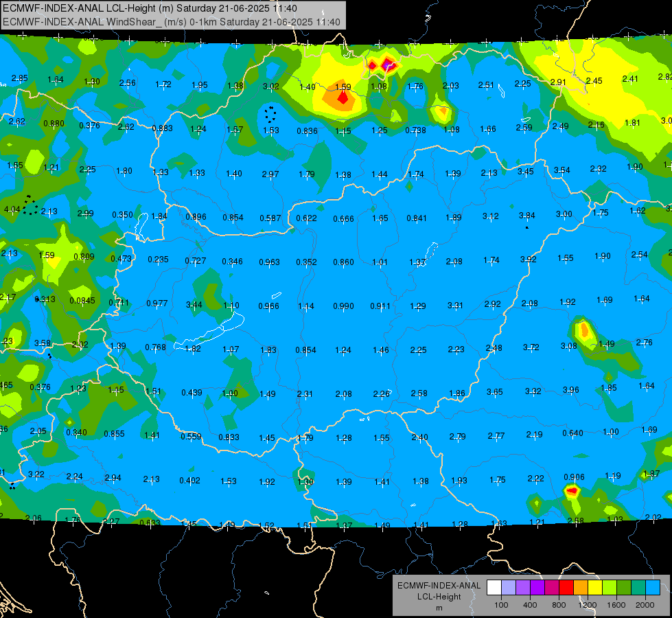The height and width of the screenshot is (618, 672).
Task: Click the wind shear value '0.768'
Action: (x=156, y=347)
